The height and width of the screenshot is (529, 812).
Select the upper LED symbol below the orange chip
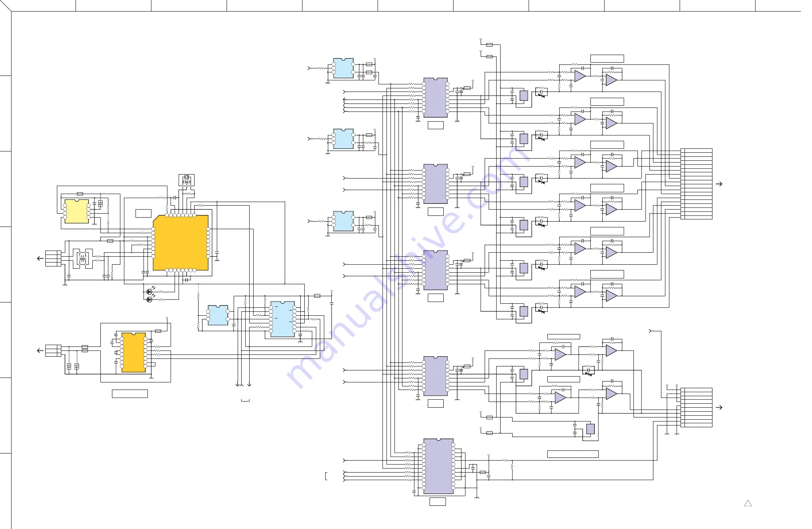[149, 292]
